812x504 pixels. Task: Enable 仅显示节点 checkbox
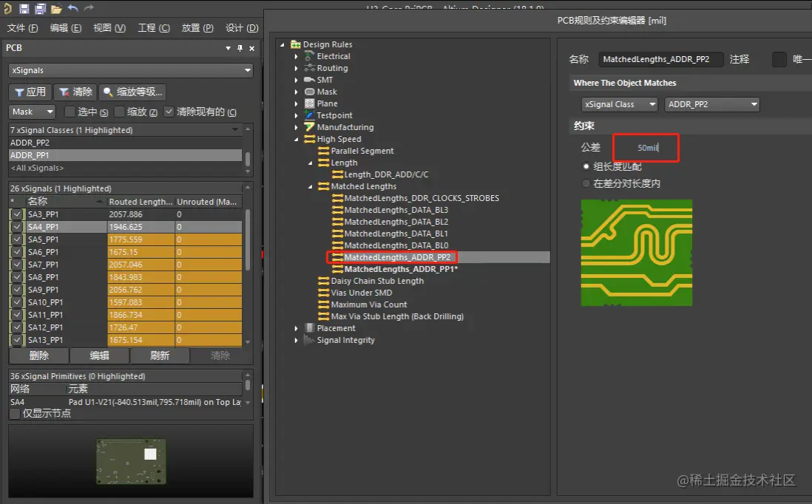(x=15, y=413)
